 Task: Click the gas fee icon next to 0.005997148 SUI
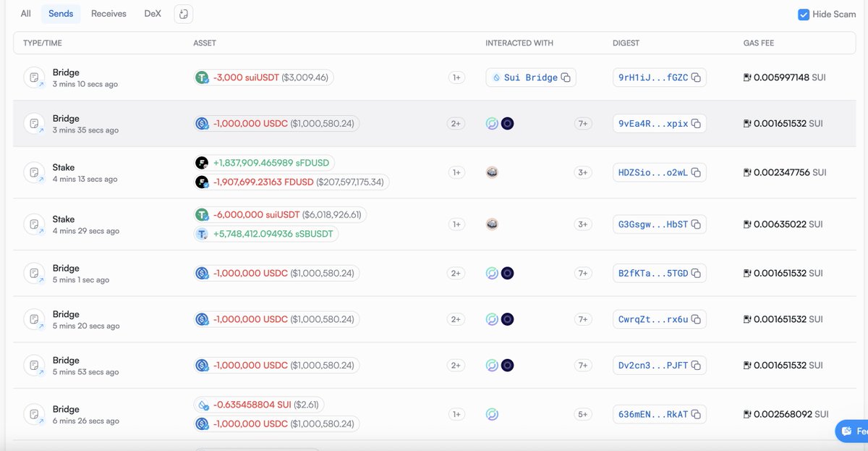[746, 77]
